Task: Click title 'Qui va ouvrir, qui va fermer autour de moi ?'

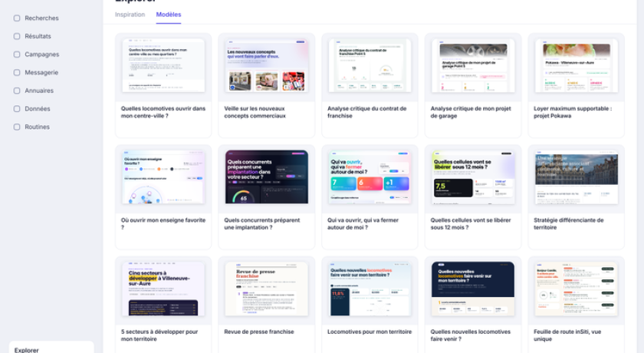Action: tap(363, 223)
